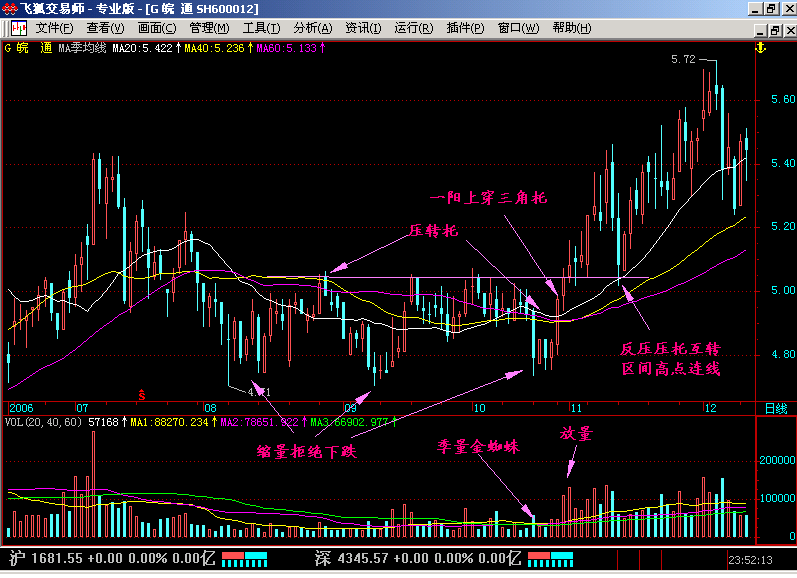This screenshot has height=578, width=797.
Task: Open the 查看(V) menu
Action: click(x=106, y=28)
